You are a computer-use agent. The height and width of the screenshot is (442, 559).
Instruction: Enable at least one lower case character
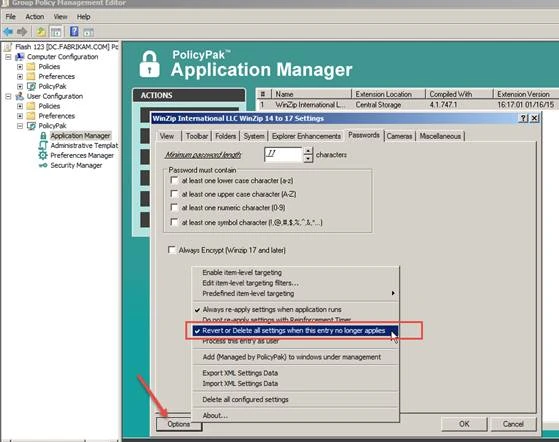[x=174, y=180]
